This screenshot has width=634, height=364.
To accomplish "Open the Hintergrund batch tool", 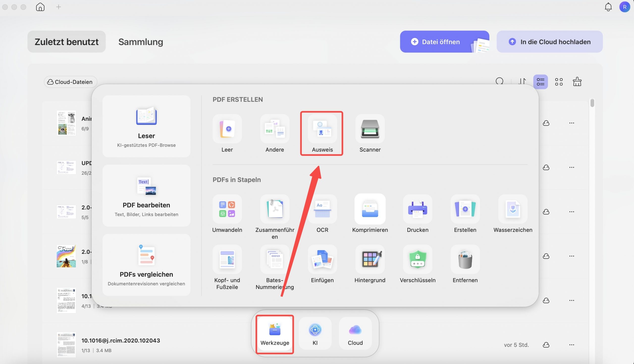I will pyautogui.click(x=370, y=259).
